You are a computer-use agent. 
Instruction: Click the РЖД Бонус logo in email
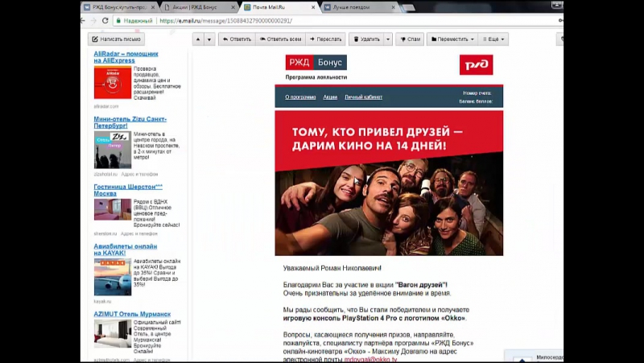(x=316, y=63)
